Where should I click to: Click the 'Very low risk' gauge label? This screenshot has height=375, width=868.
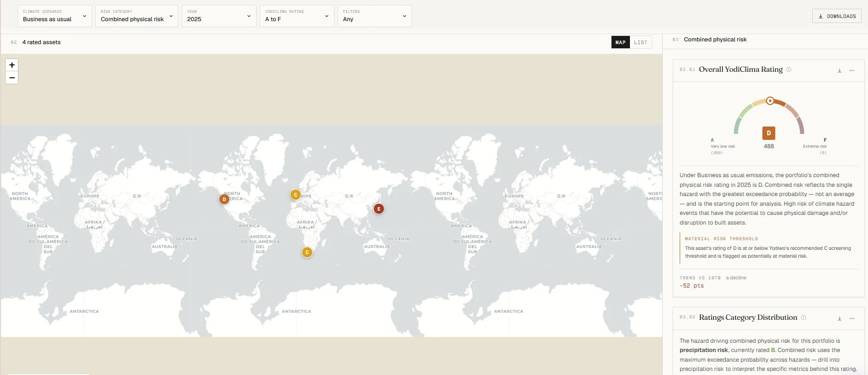(x=722, y=146)
